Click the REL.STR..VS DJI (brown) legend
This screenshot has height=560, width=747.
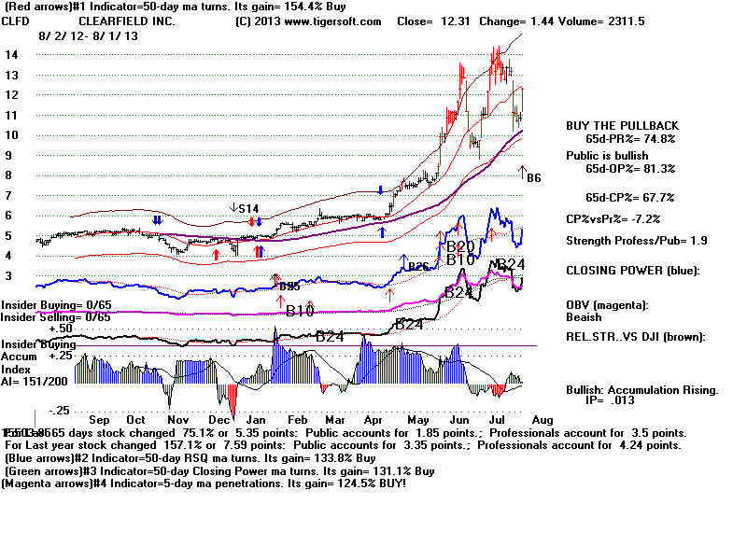(636, 337)
